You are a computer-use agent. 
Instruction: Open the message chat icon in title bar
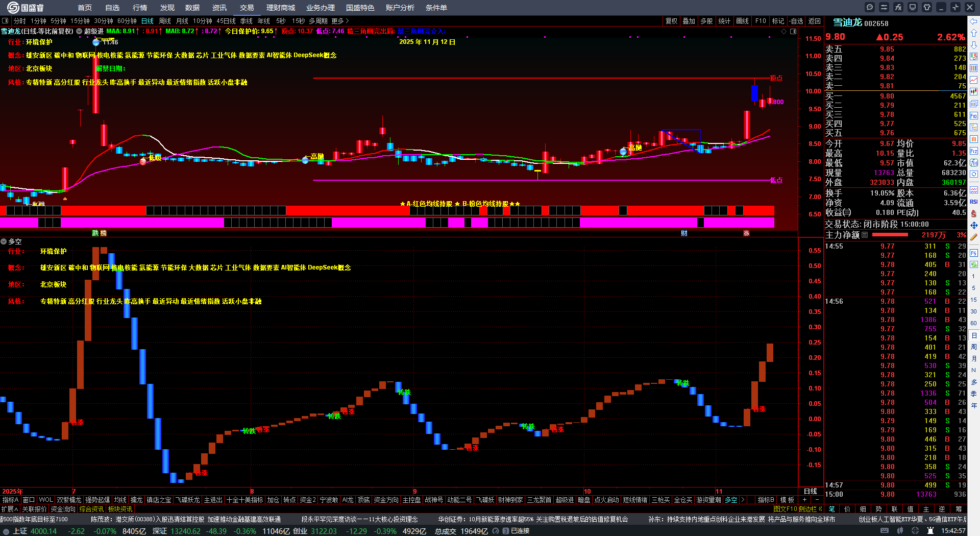[x=870, y=7]
